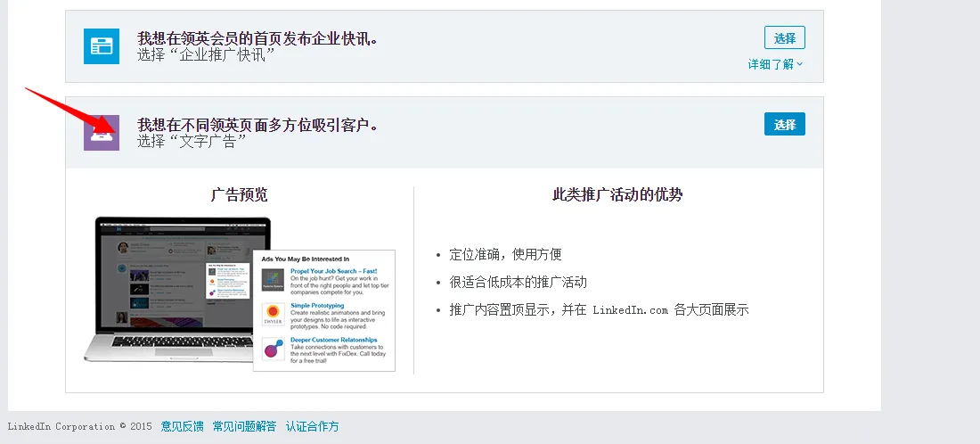Click the laptop ad preview image
Image resolution: width=980 pixels, height=444 pixels.
pyautogui.click(x=177, y=290)
